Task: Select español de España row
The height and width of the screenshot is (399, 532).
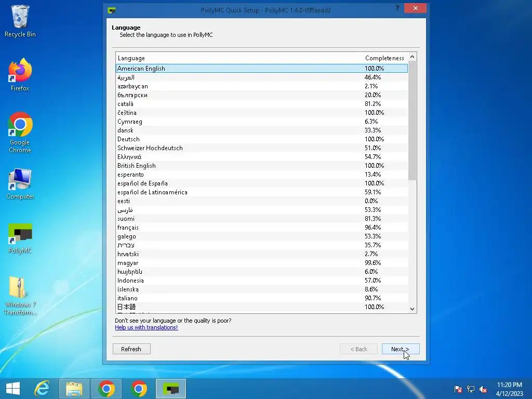Action: tap(262, 183)
